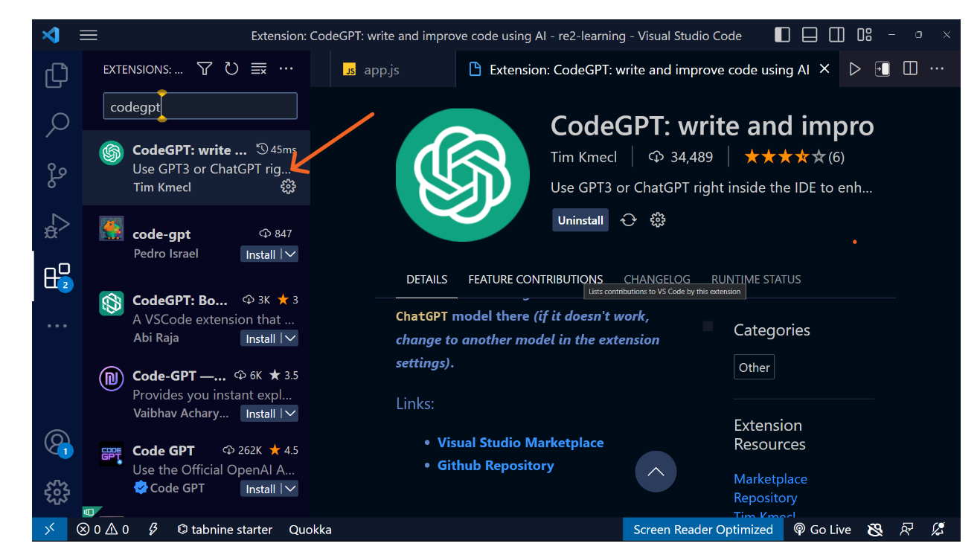The image size is (980, 552).
Task: Open Marketplace link under Extension Resources
Action: (x=770, y=479)
